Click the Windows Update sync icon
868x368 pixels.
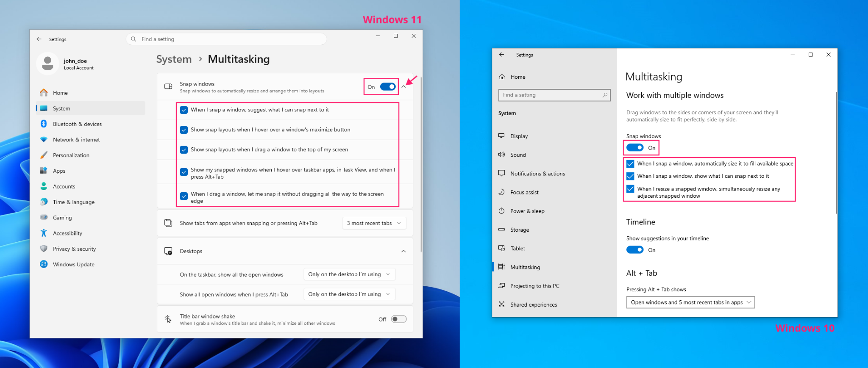(44, 264)
